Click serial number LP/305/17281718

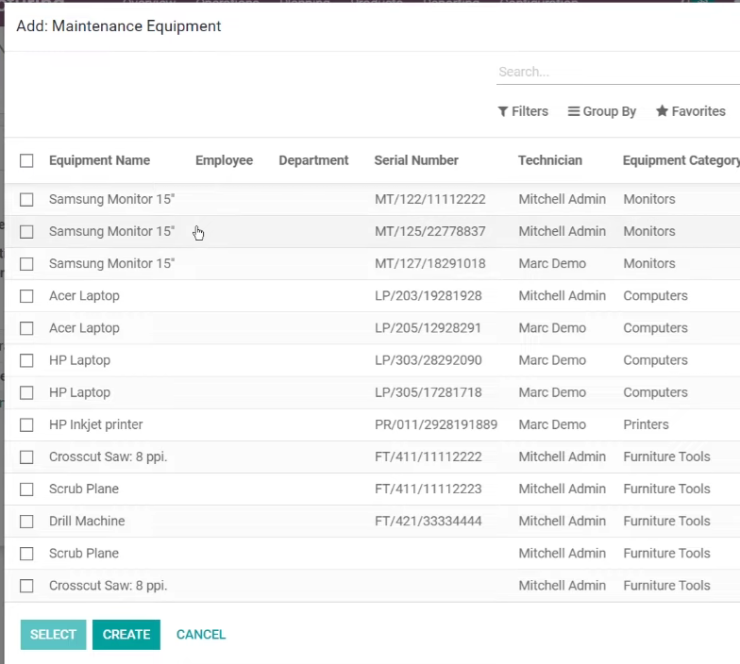[428, 393]
